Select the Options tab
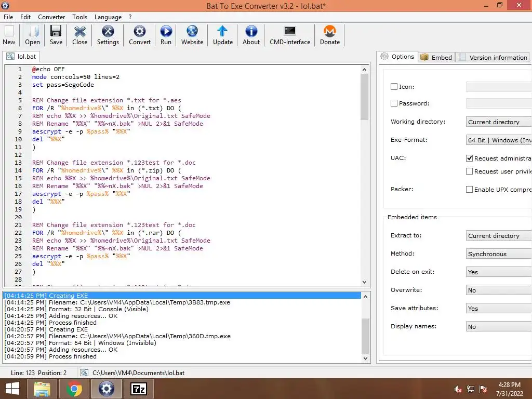The height and width of the screenshot is (399, 532). (397, 56)
